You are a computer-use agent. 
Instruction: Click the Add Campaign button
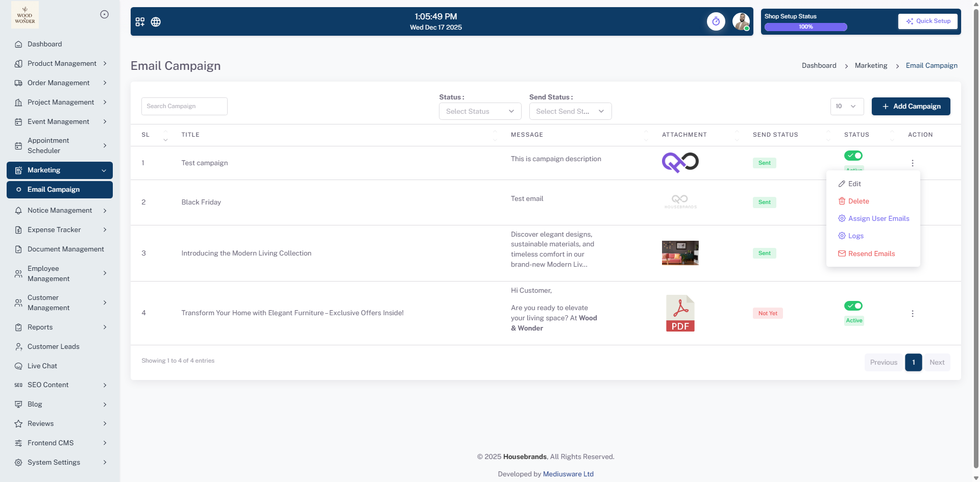point(911,106)
